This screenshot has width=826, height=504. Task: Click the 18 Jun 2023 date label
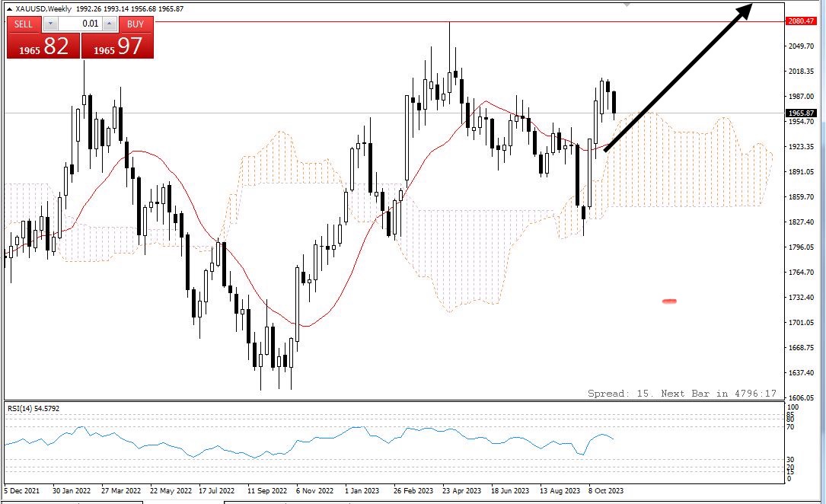[510, 491]
